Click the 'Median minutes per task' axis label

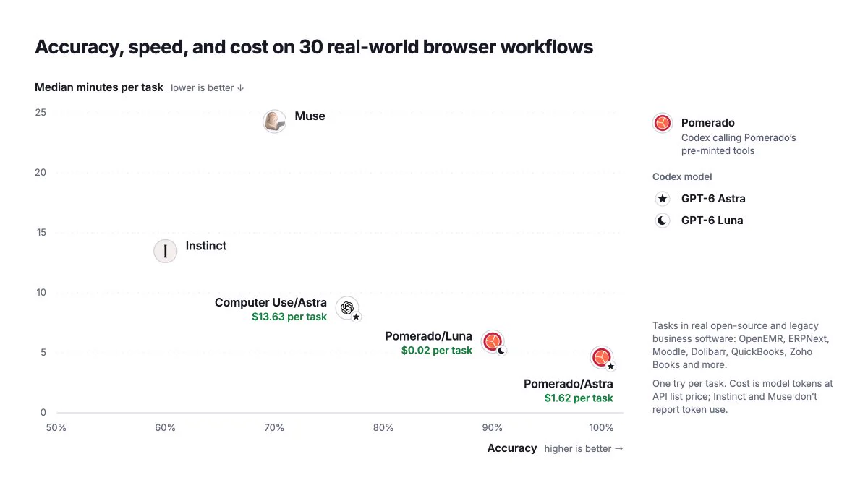(x=99, y=87)
